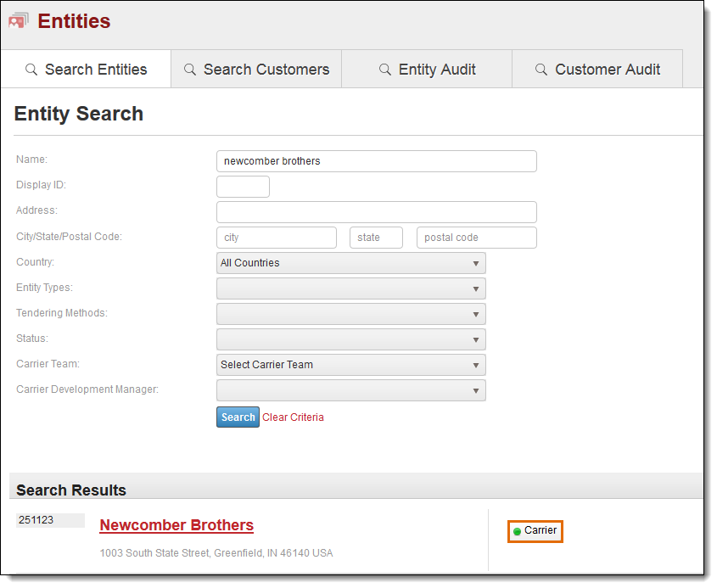Click magnifier icon on Entity Audit tab
Viewport: 717px width, 588px height.
pos(385,70)
